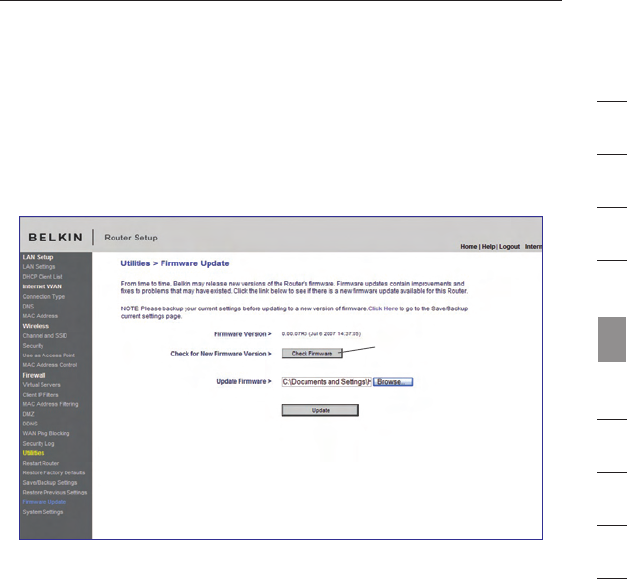The height and width of the screenshot is (579, 627).
Task: Click the Firewall section heading
Action: pos(34,375)
